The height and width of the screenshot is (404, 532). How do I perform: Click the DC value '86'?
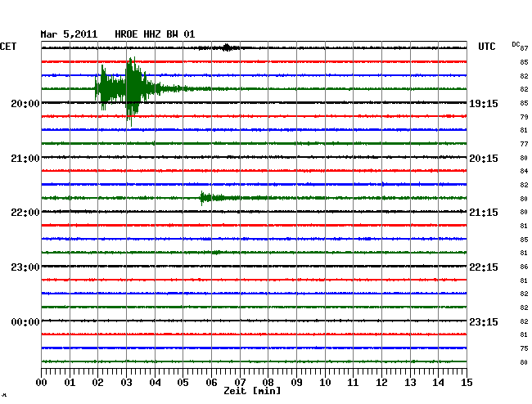524,267
